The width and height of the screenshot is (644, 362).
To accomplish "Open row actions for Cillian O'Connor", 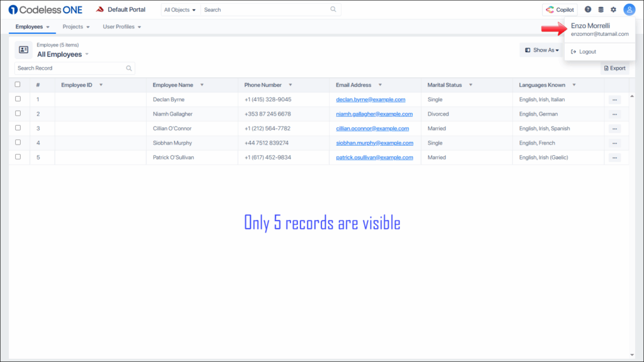I will tap(614, 128).
